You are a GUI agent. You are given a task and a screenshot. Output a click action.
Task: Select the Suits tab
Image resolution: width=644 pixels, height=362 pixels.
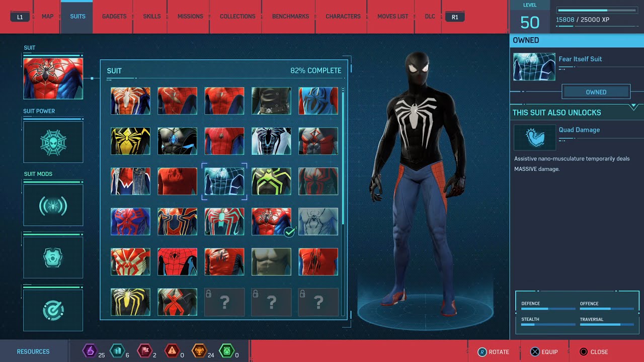(77, 17)
